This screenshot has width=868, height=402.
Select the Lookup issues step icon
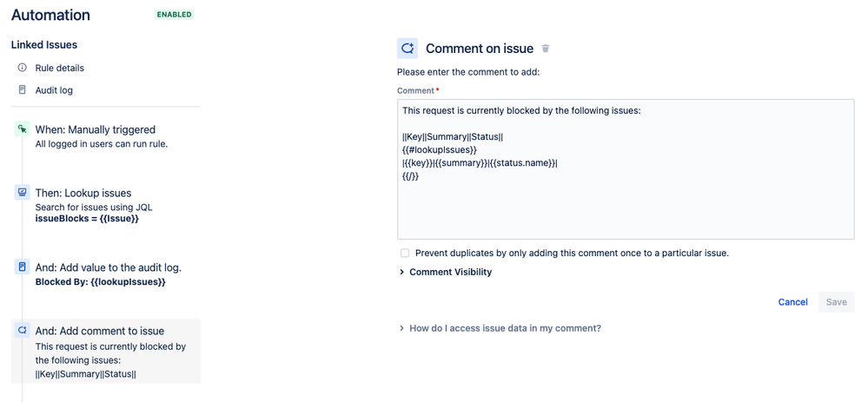coord(22,193)
